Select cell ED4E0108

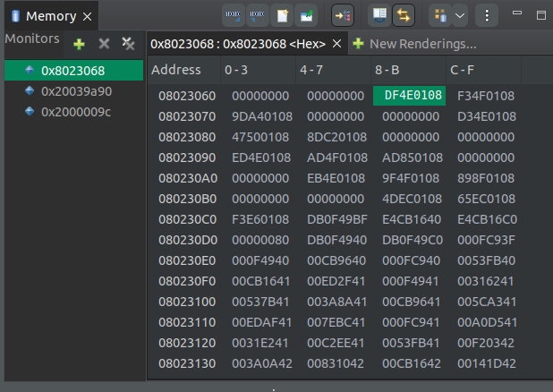[261, 158]
